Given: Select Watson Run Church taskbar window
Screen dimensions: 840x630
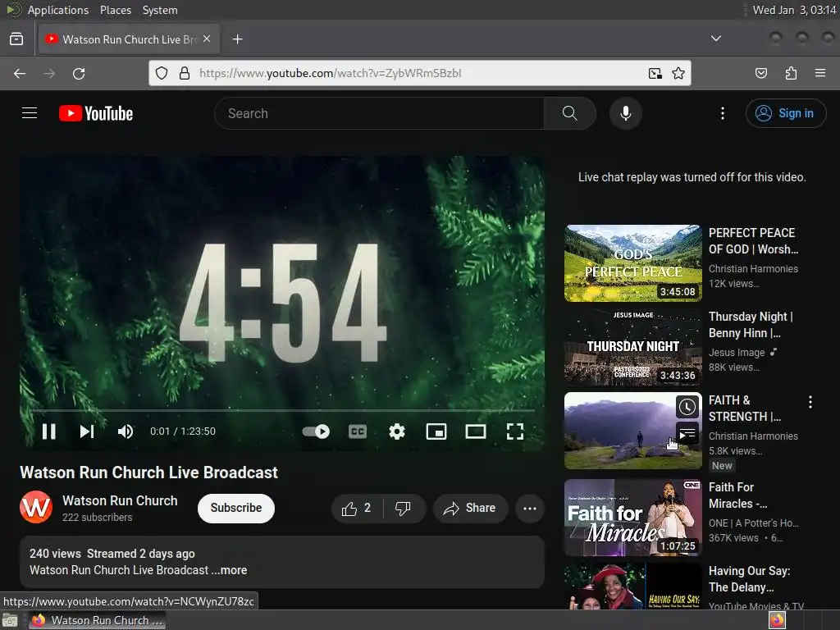Looking at the screenshot, I should click(x=97, y=620).
